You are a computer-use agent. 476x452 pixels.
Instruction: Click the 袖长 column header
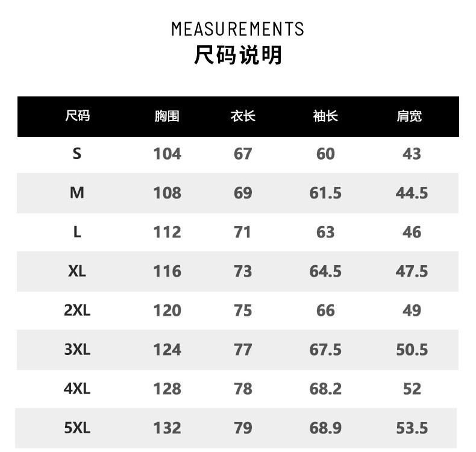pos(325,116)
